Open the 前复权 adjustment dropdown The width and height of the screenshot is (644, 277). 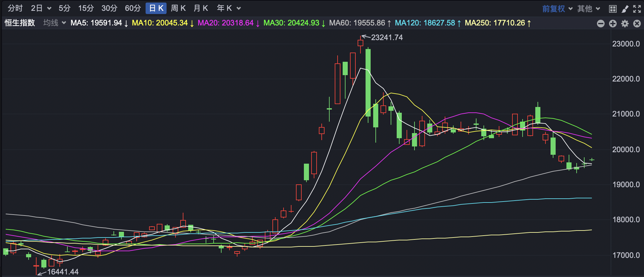(557, 9)
